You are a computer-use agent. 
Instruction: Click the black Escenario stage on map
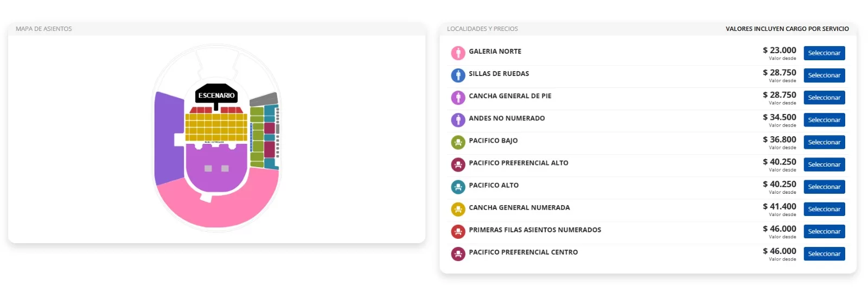pos(216,94)
